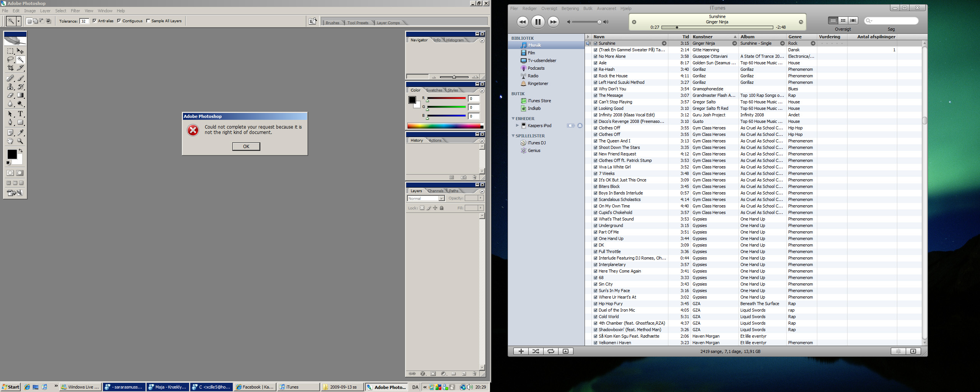Sort songs by Genre column
Viewport: 980px width, 392px height.
tap(801, 37)
